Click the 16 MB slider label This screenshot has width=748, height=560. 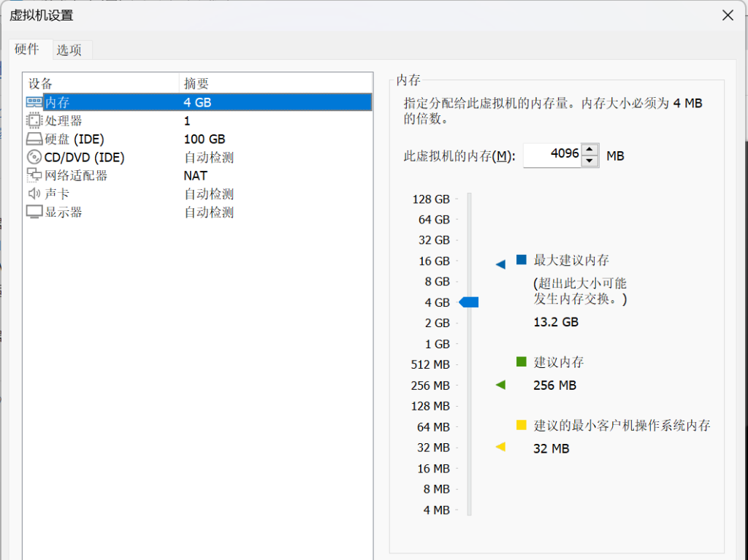pos(433,469)
